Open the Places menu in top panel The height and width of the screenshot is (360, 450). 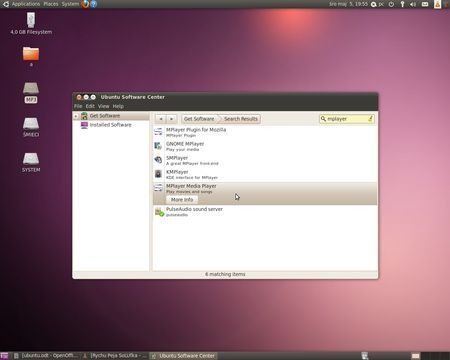click(x=51, y=4)
